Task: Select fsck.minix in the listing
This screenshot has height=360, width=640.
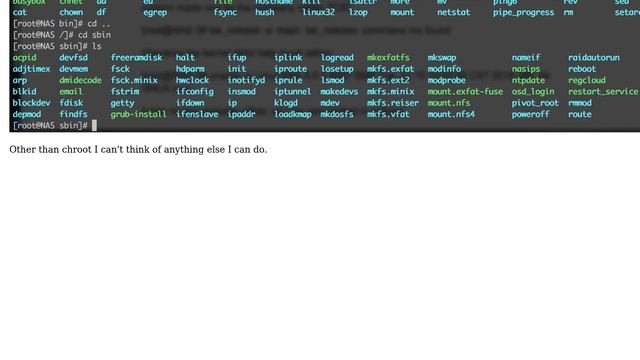Action: (134, 80)
